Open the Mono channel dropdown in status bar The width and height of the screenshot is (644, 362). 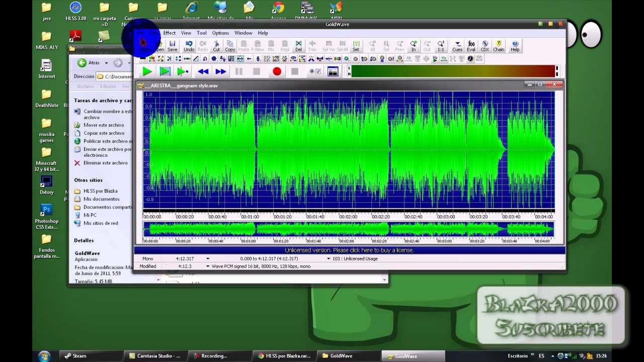tap(147, 258)
